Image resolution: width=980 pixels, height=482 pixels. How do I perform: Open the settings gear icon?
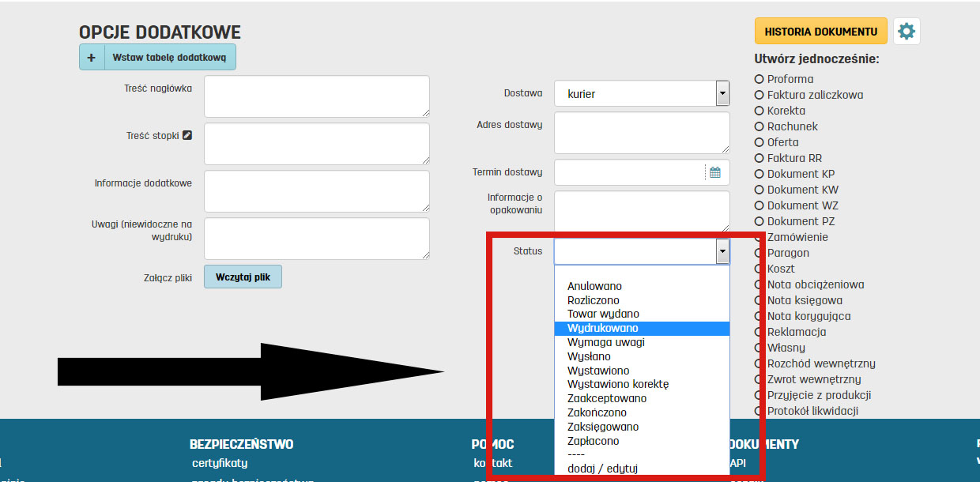(x=906, y=32)
